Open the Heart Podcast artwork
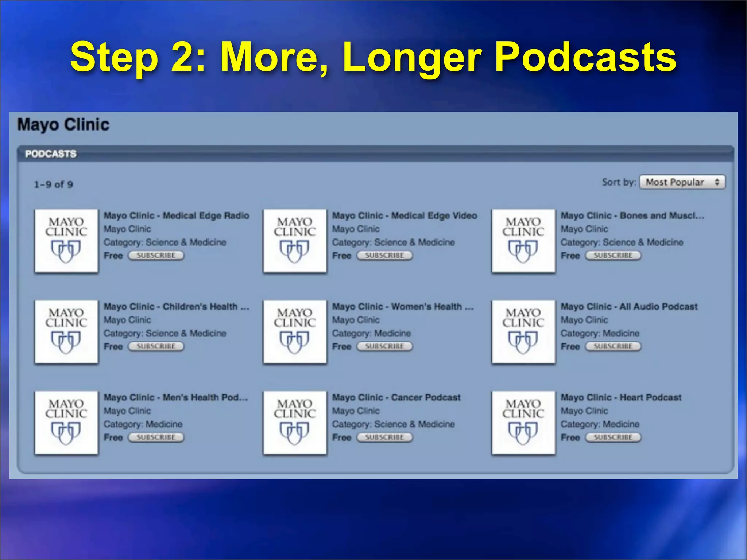 tap(523, 423)
